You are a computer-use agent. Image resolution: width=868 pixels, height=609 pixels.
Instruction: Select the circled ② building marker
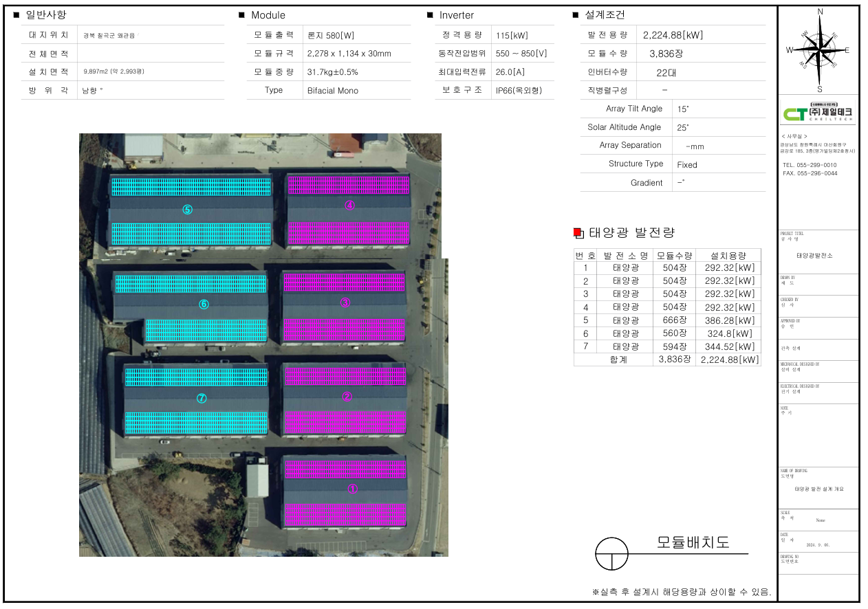pyautogui.click(x=347, y=396)
